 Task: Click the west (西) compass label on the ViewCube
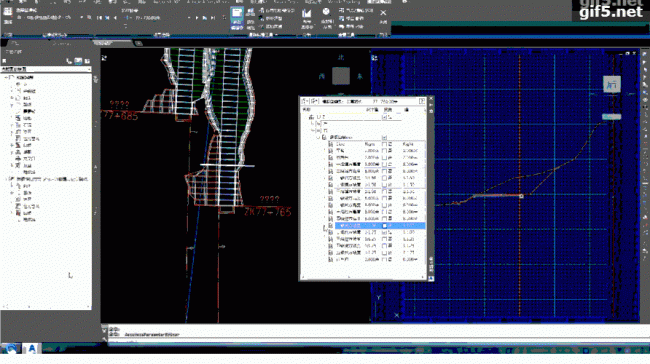[x=322, y=76]
